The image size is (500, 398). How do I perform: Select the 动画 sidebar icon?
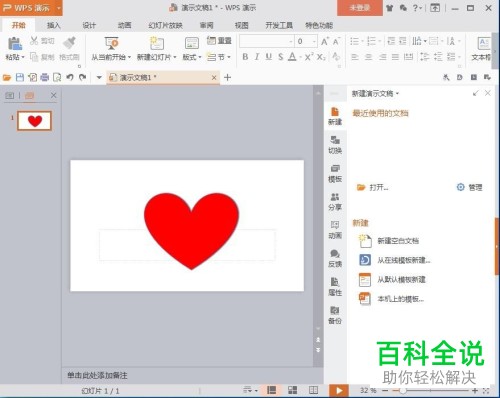pyautogui.click(x=335, y=230)
